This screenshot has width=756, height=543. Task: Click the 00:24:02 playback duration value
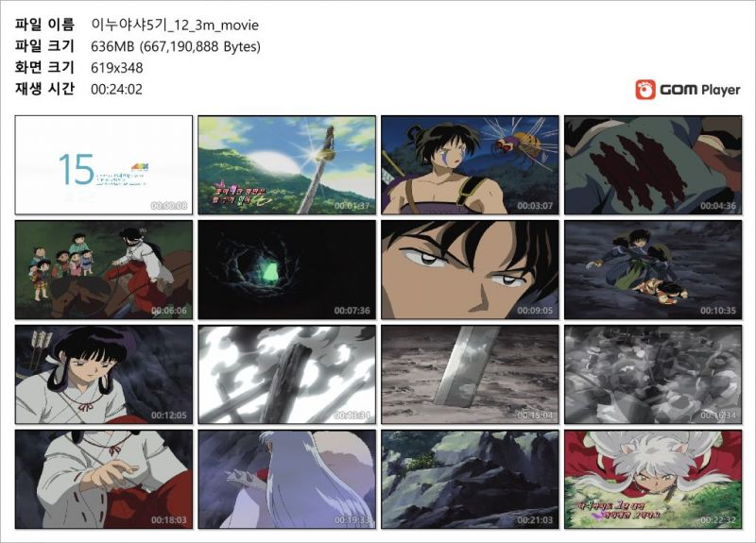(x=116, y=89)
